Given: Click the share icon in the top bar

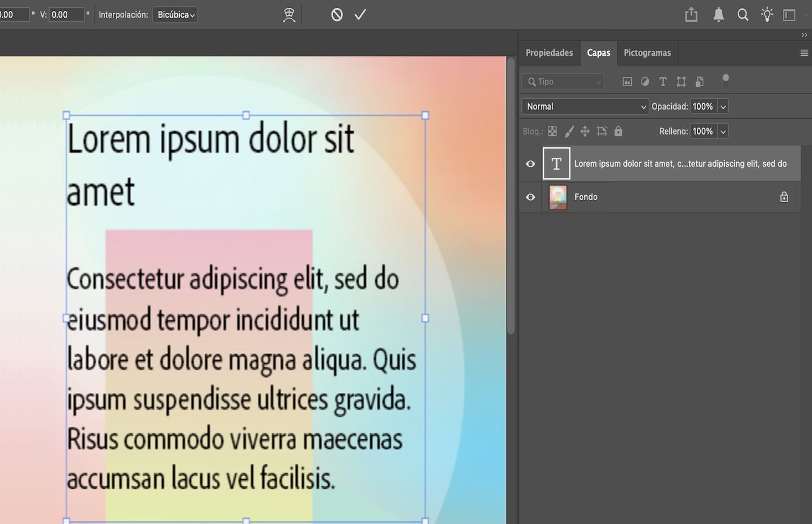Looking at the screenshot, I should (691, 14).
